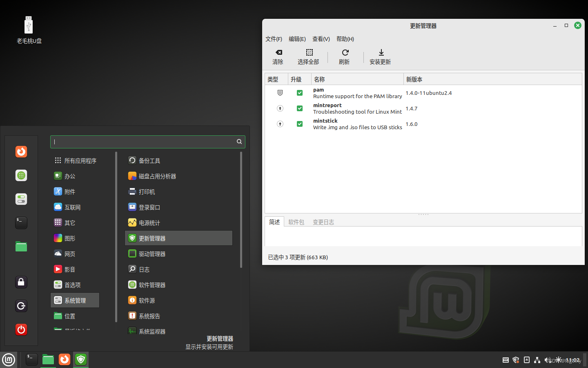Open the 帮助(H) menu
This screenshot has height=368, width=588.
point(345,39)
